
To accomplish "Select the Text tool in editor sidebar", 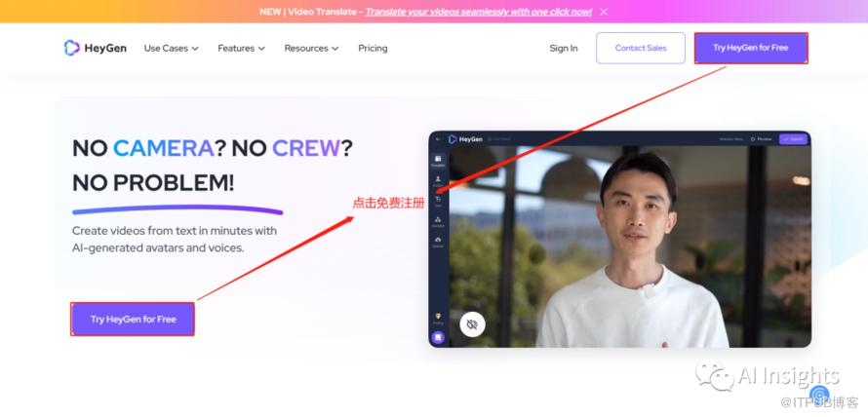I will coord(438,201).
